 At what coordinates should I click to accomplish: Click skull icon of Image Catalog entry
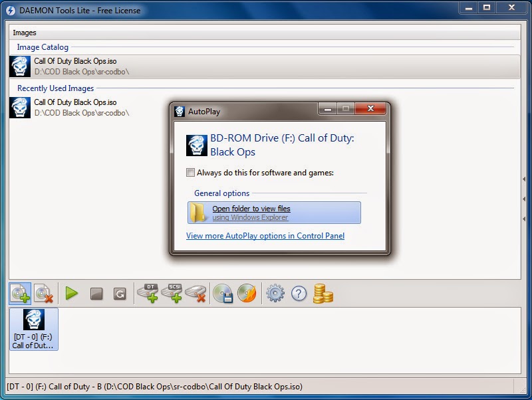[20, 66]
